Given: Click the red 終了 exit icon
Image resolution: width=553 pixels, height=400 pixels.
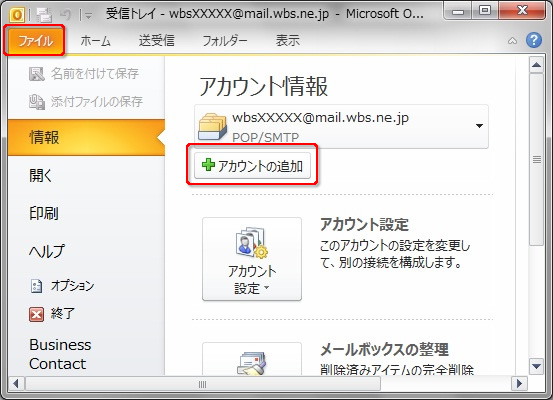Looking at the screenshot, I should click(36, 314).
